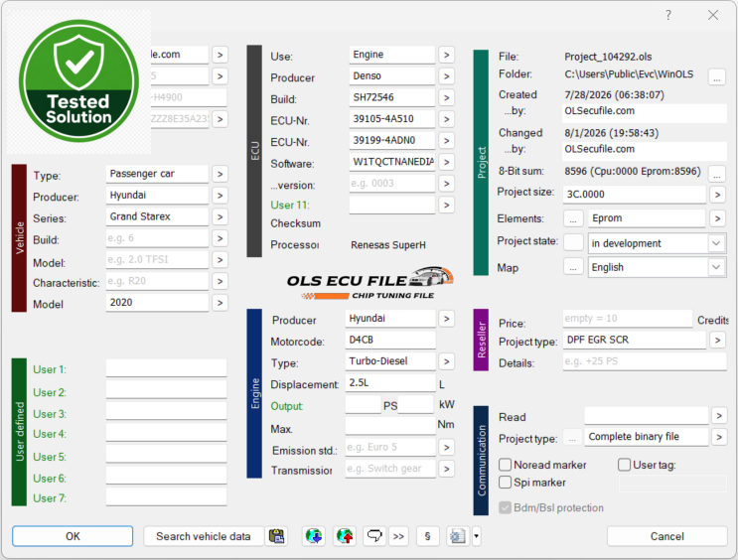Click the > arrow beside ECU ...version field
Image resolution: width=738 pixels, height=560 pixels.
(x=446, y=184)
